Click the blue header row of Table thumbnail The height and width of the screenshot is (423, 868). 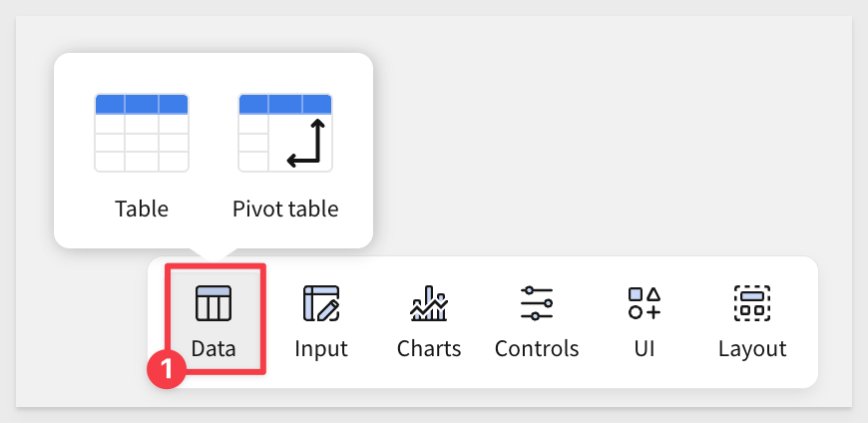pos(142,104)
